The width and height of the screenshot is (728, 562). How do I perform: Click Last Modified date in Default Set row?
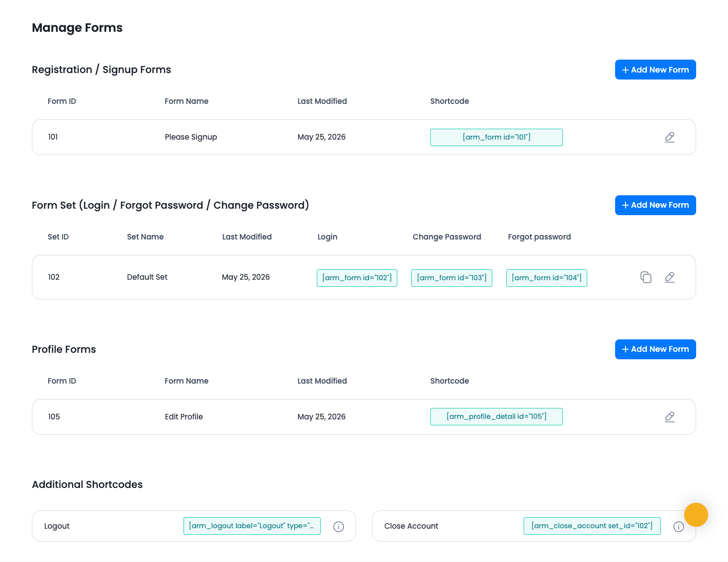point(246,277)
